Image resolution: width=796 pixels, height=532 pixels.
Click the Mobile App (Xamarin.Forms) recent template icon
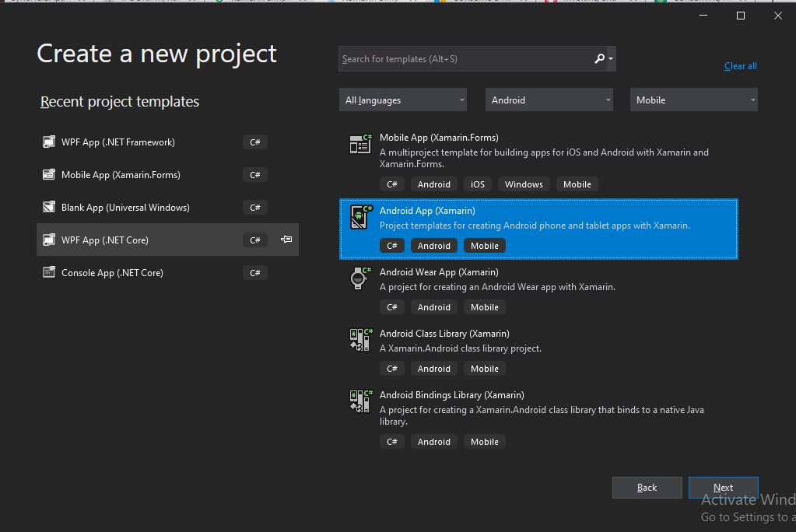[x=49, y=175]
